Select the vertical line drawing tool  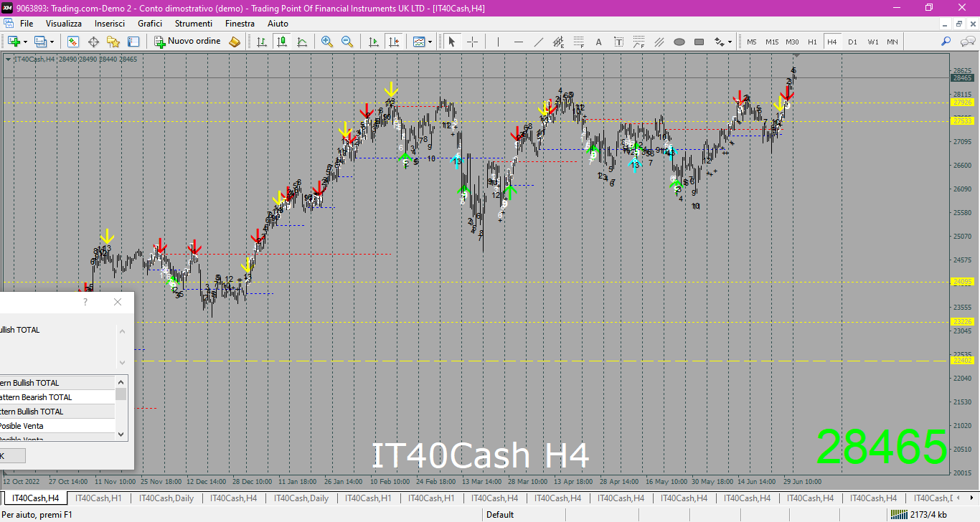(498, 42)
